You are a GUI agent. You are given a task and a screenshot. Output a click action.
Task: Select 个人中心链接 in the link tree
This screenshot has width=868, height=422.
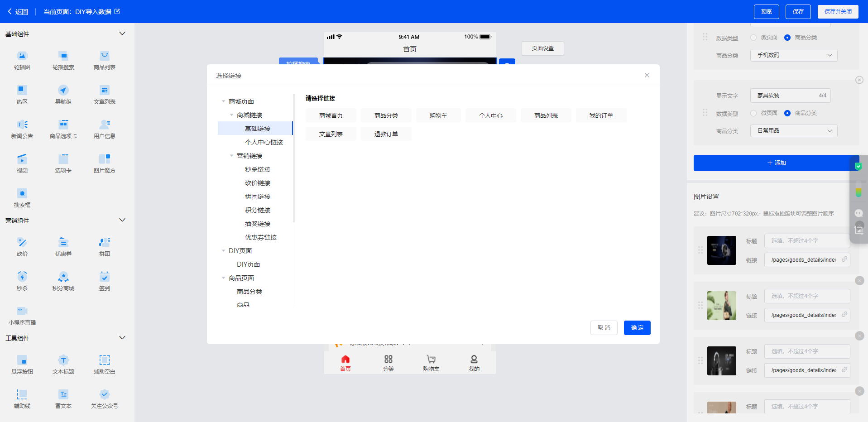(x=264, y=142)
